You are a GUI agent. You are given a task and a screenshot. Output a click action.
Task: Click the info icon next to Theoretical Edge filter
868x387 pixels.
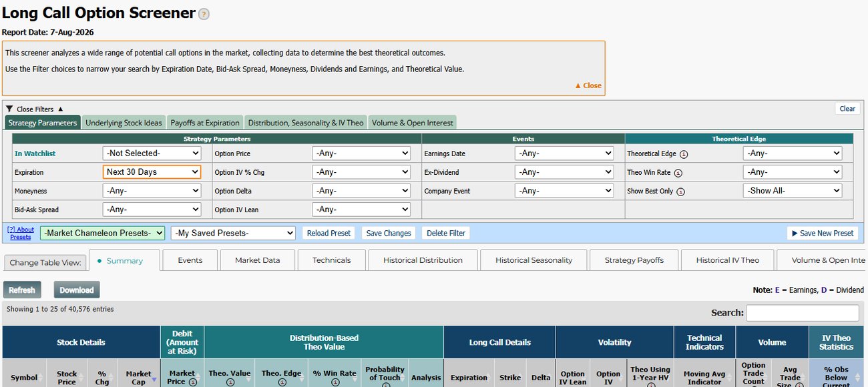[x=684, y=154]
